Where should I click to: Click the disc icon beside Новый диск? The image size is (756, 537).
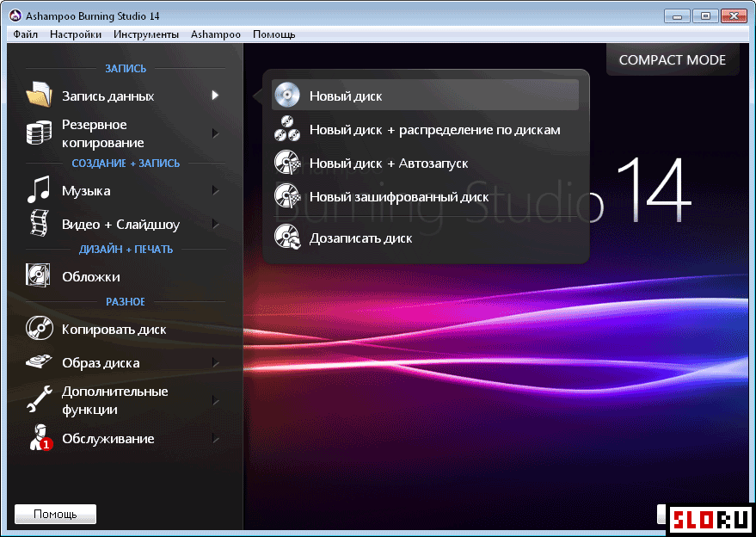[x=287, y=95]
